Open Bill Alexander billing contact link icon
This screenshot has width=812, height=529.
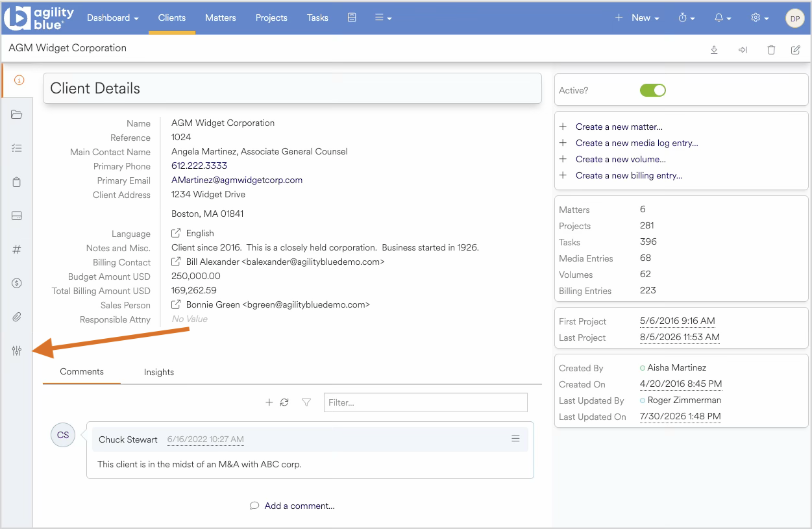tap(176, 262)
